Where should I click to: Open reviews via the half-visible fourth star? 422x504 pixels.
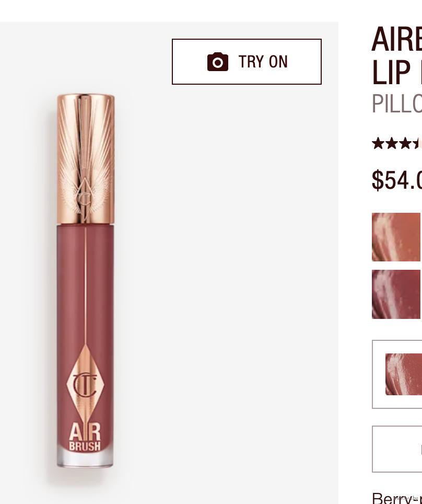click(x=417, y=143)
